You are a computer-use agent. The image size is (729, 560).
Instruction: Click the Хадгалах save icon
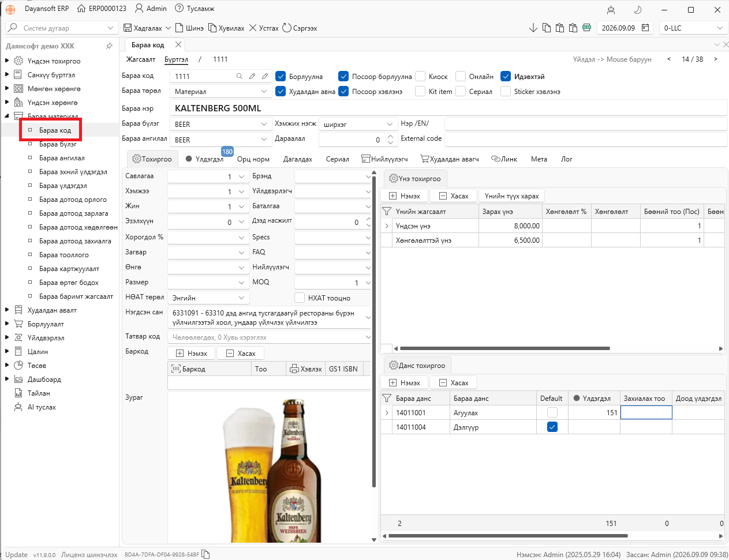(x=128, y=28)
